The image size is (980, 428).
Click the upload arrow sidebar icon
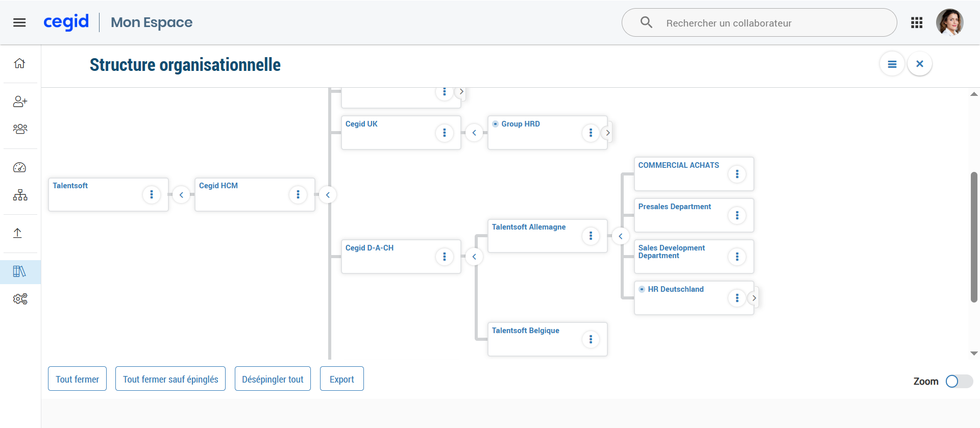tap(17, 233)
